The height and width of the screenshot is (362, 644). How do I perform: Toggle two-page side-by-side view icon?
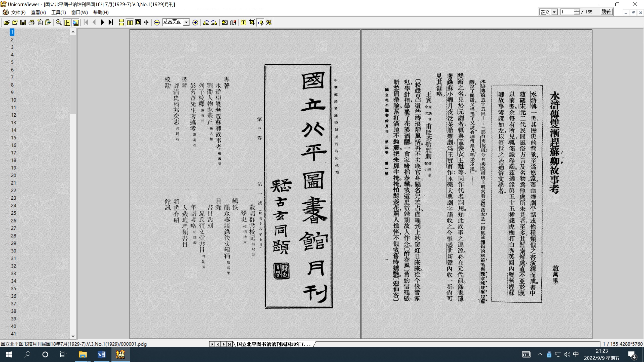130,22
